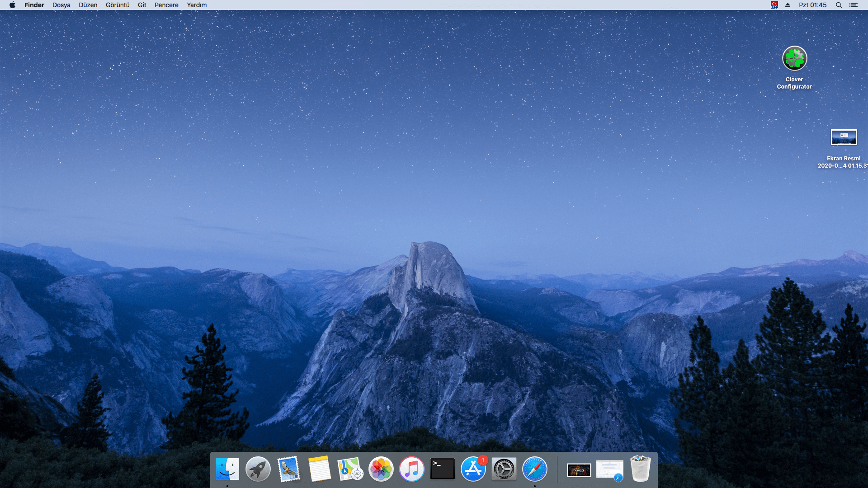Launch iTunes from the Dock

pyautogui.click(x=411, y=469)
